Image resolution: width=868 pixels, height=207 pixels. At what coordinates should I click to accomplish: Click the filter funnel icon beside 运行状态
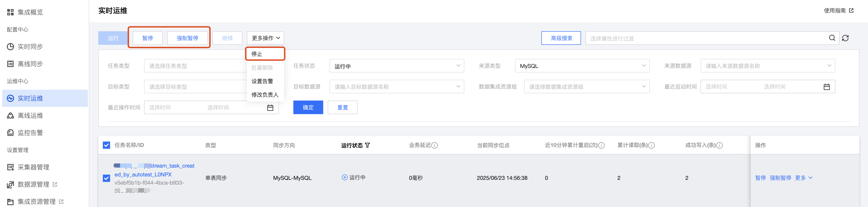tap(367, 145)
